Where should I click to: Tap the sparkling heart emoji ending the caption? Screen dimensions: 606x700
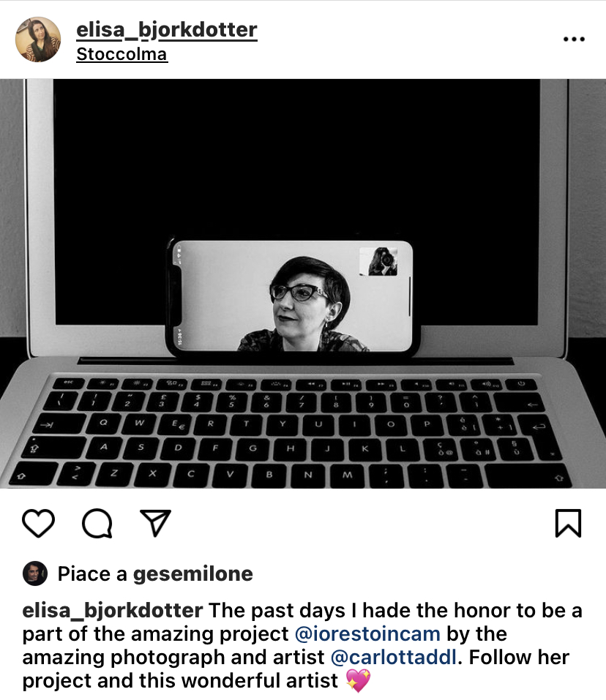[358, 680]
